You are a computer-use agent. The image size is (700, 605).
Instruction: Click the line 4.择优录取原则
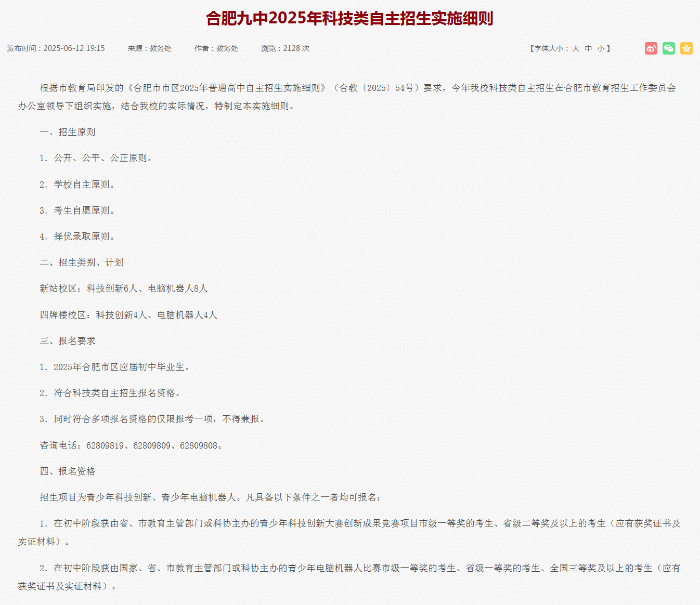[x=77, y=236]
